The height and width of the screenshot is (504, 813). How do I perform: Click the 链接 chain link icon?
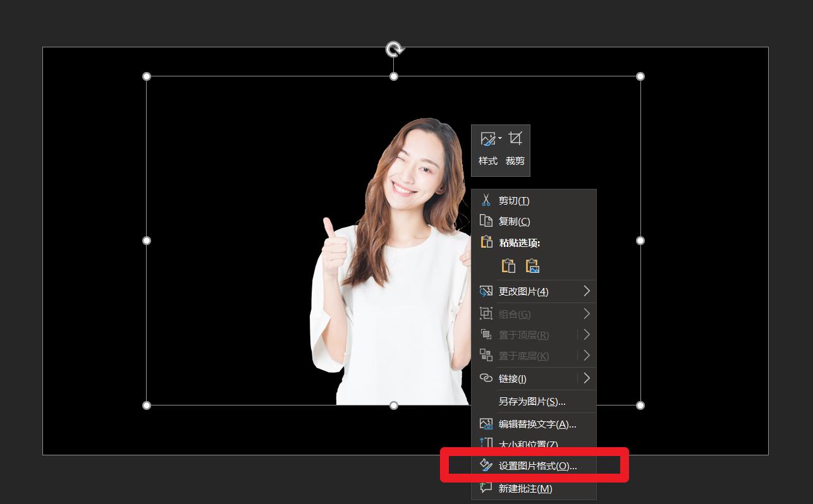click(x=486, y=378)
